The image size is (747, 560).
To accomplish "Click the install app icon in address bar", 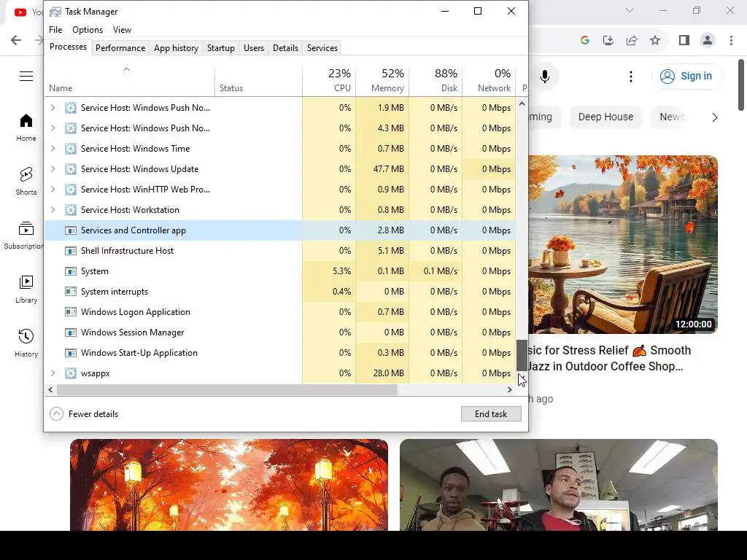I will (608, 40).
